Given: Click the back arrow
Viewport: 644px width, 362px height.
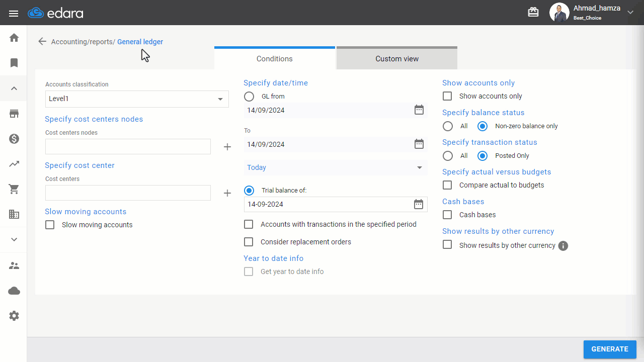Looking at the screenshot, I should point(42,42).
